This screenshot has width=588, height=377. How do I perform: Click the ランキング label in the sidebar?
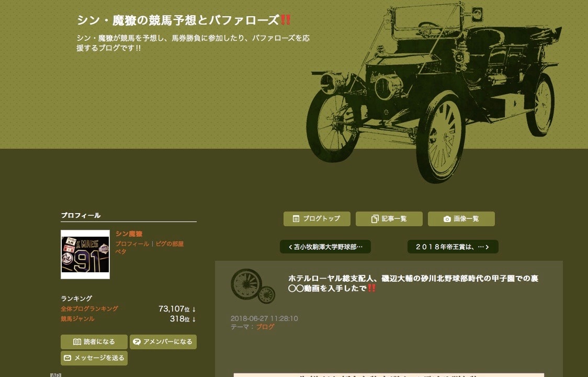(76, 298)
